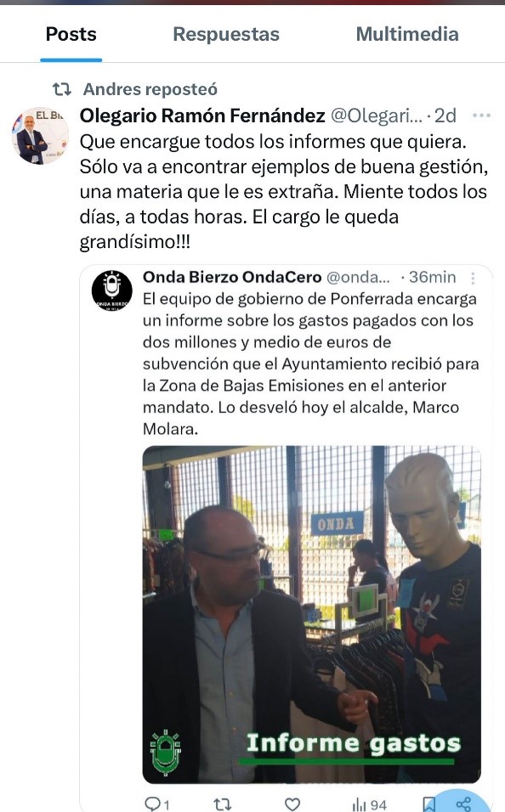505x812 pixels.
Task: View post analytics showing 94 views
Action: point(369,804)
